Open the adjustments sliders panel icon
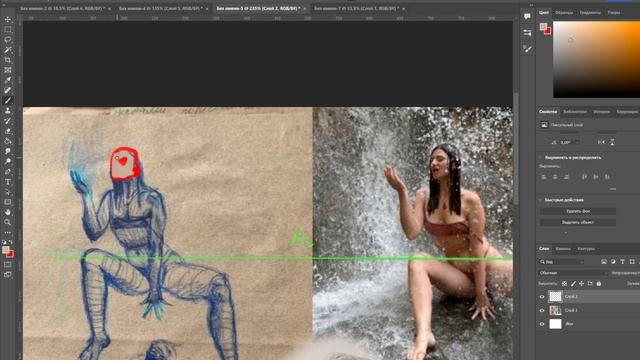Image resolution: width=640 pixels, height=360 pixels. (x=527, y=33)
